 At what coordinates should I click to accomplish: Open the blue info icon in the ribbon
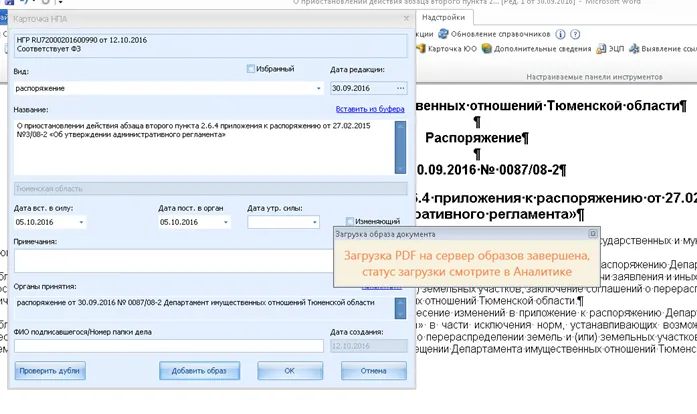[x=561, y=34]
